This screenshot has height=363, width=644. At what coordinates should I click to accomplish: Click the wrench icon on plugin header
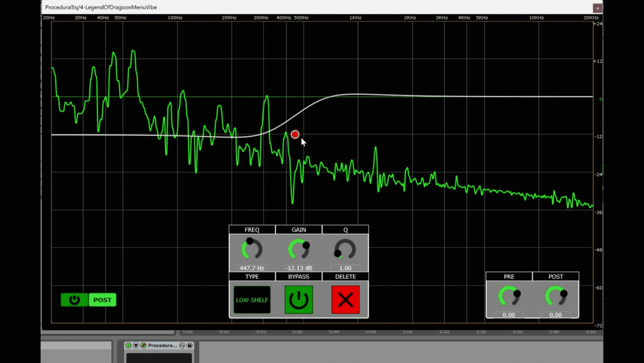click(x=143, y=345)
